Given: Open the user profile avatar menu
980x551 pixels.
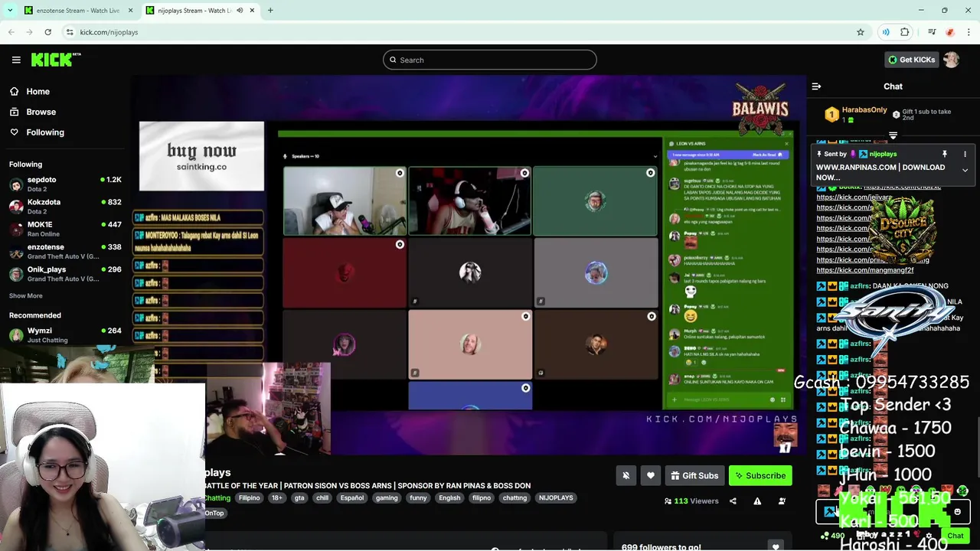Looking at the screenshot, I should (x=951, y=60).
